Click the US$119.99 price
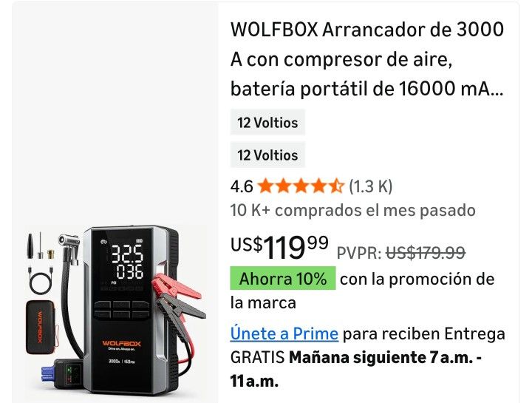The height and width of the screenshot is (403, 532). [x=279, y=247]
